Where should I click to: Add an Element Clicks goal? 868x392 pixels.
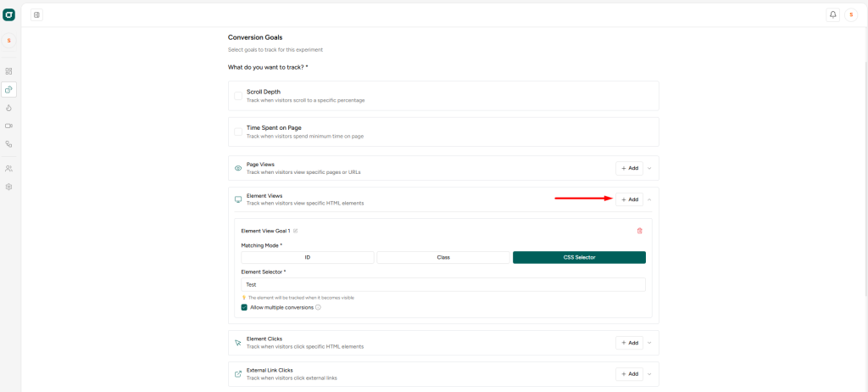point(630,343)
